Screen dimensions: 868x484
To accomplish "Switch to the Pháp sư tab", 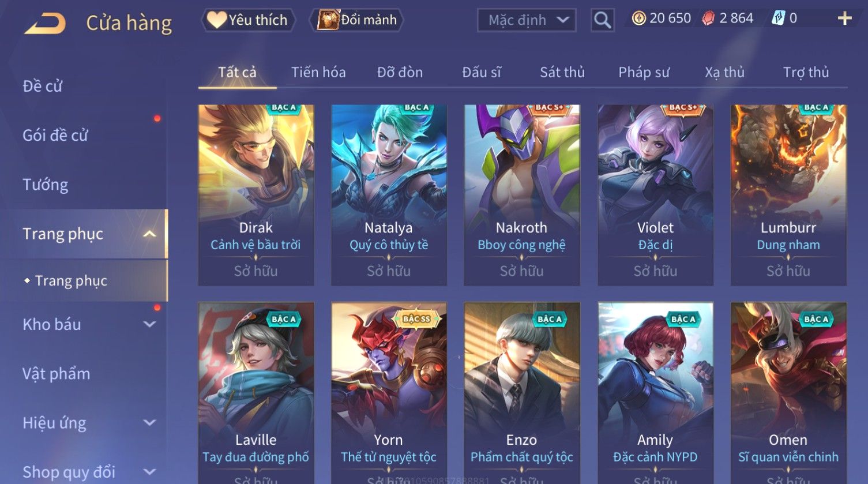I will 644,72.
